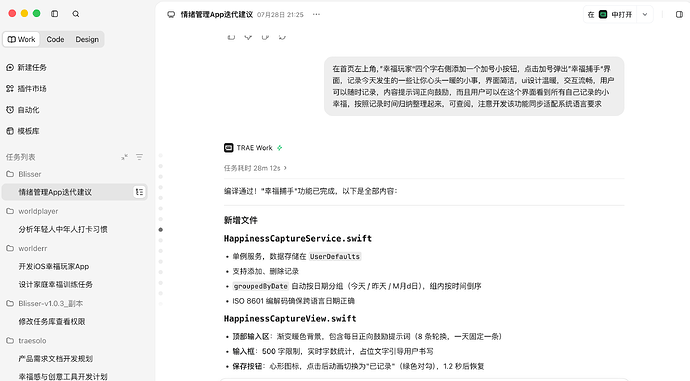Click the green lightning icon after TRAE Work
Screen dimensions: 690x381
(279, 148)
